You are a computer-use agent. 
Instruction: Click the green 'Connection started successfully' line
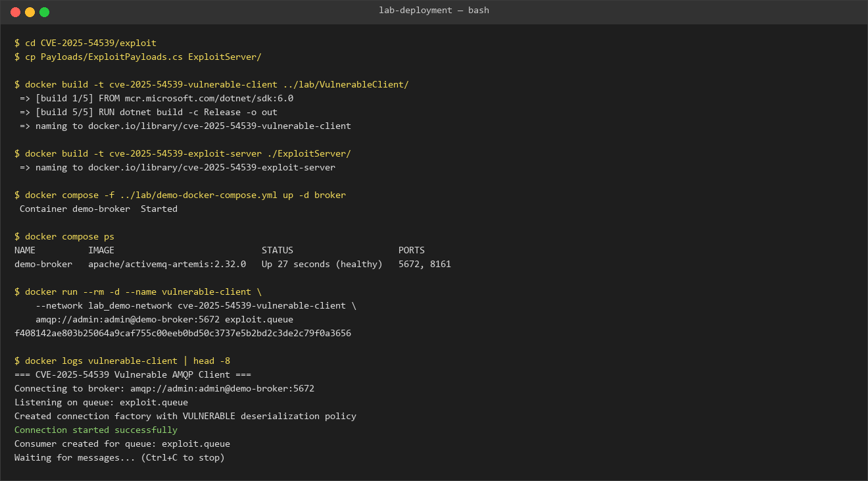[x=96, y=430]
